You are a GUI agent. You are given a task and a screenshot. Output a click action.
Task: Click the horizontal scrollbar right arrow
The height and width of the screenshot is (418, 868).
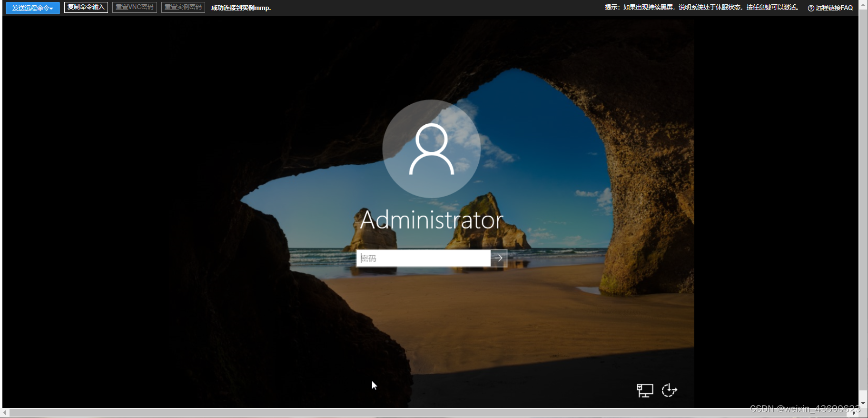[x=854, y=413]
